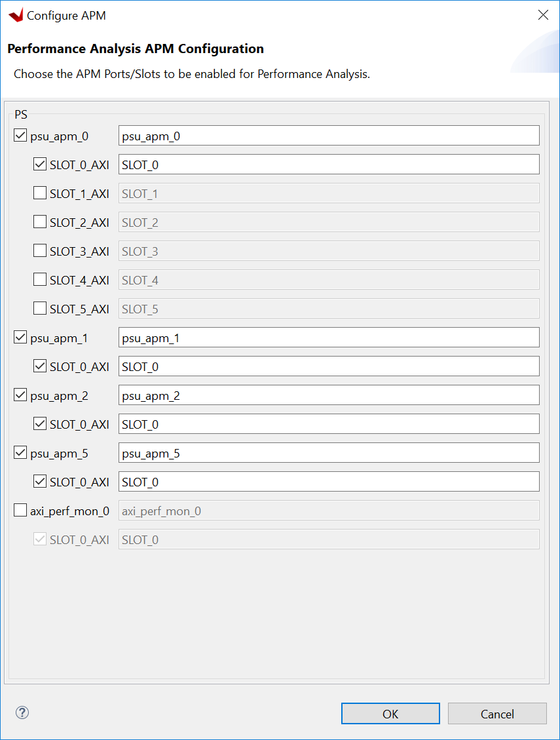Enable the SLOT_1_AXI checkbox
The height and width of the screenshot is (740, 560).
coord(40,193)
